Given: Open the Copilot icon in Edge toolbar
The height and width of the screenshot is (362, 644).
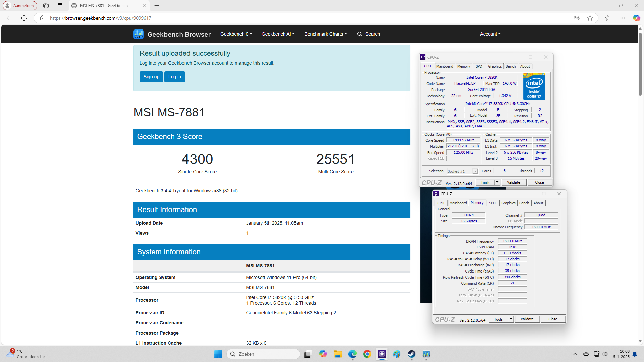Looking at the screenshot, I should [636, 18].
